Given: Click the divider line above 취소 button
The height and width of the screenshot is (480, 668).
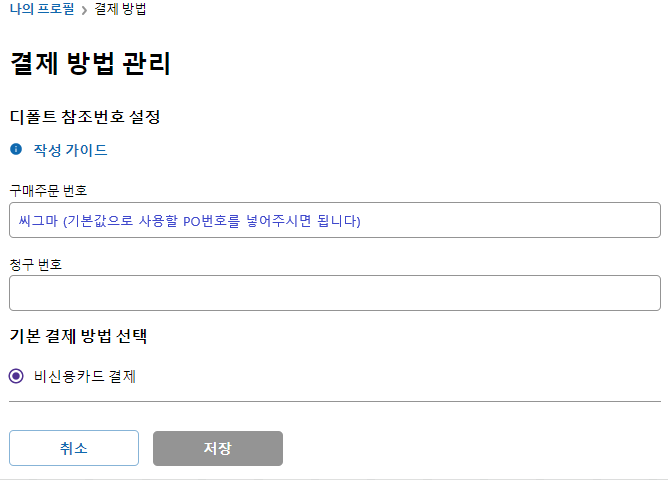Looking at the screenshot, I should [x=334, y=401].
